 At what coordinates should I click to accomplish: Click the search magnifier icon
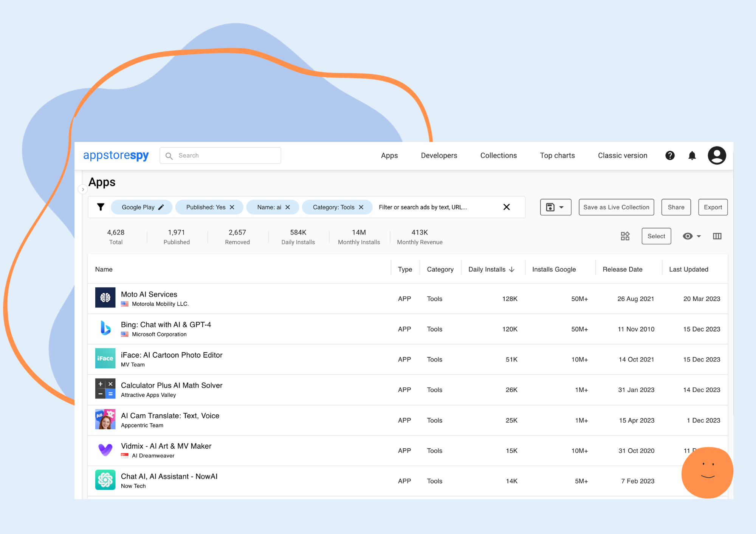pos(169,156)
